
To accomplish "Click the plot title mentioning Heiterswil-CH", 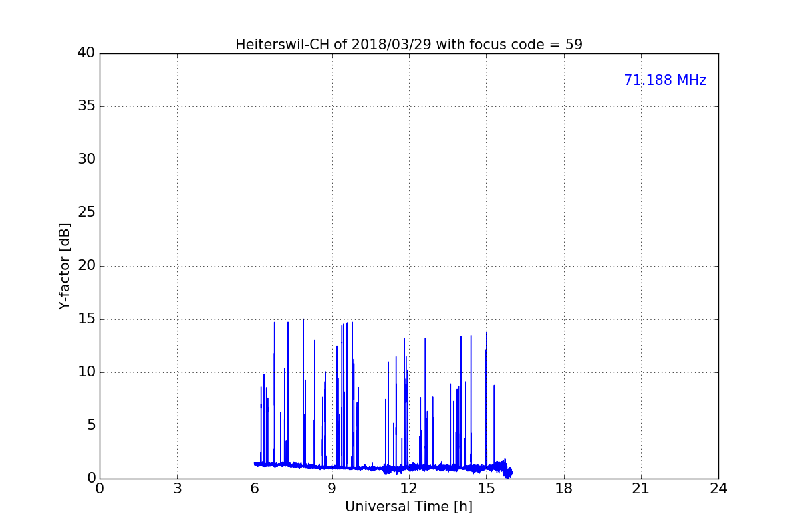I will pyautogui.click(x=408, y=45).
